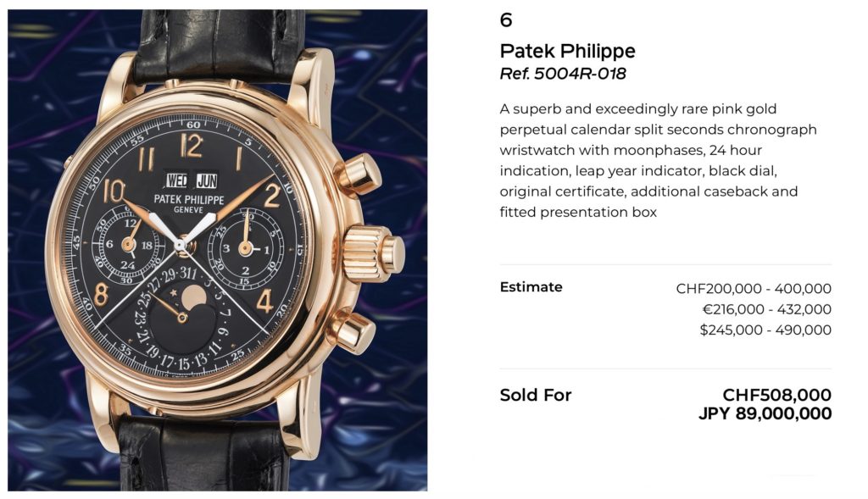Click the Patek Philippe brand heading
The image size is (868, 499).
(x=567, y=51)
